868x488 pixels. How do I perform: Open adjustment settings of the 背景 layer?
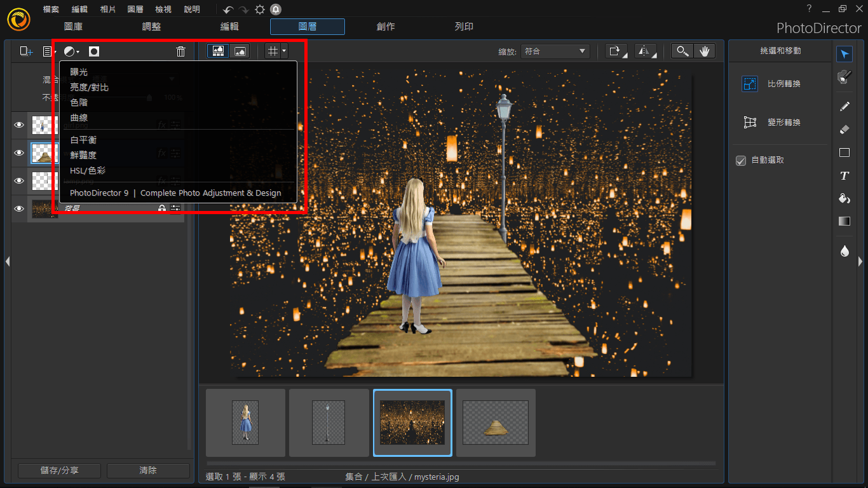[x=175, y=208]
